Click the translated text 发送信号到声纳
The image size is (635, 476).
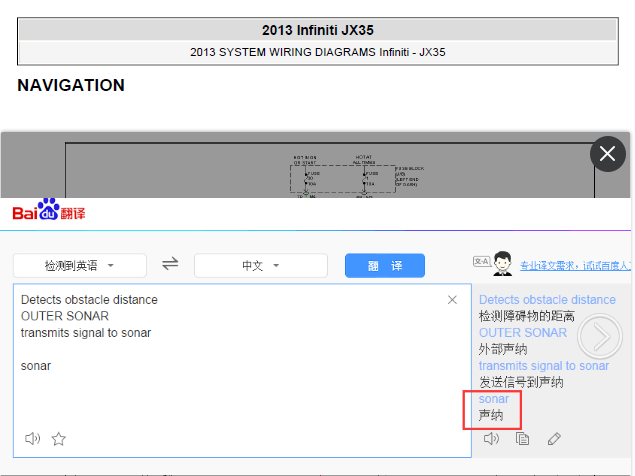pos(521,382)
